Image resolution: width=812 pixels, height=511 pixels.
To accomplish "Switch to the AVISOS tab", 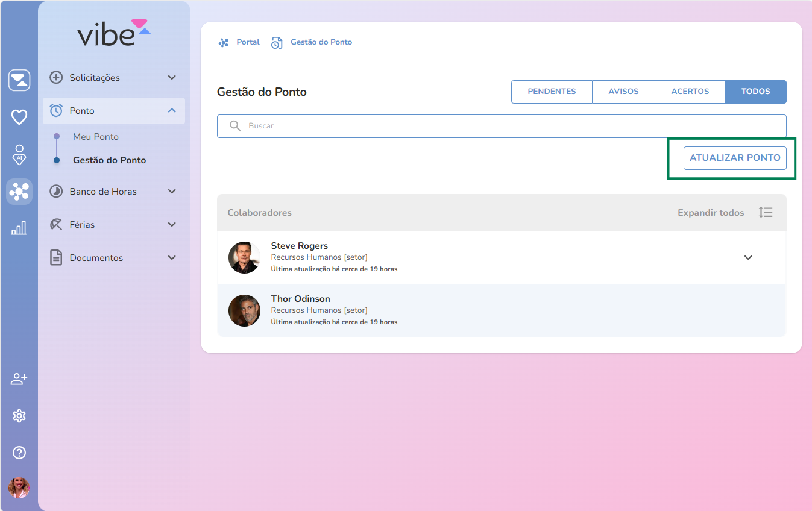I will (623, 92).
